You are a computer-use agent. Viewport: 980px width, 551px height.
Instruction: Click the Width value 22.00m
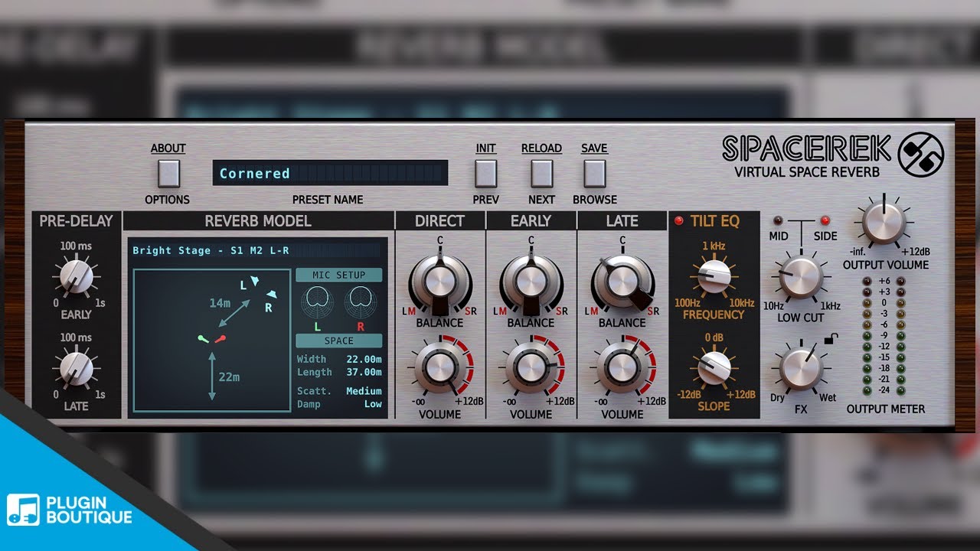(x=364, y=359)
